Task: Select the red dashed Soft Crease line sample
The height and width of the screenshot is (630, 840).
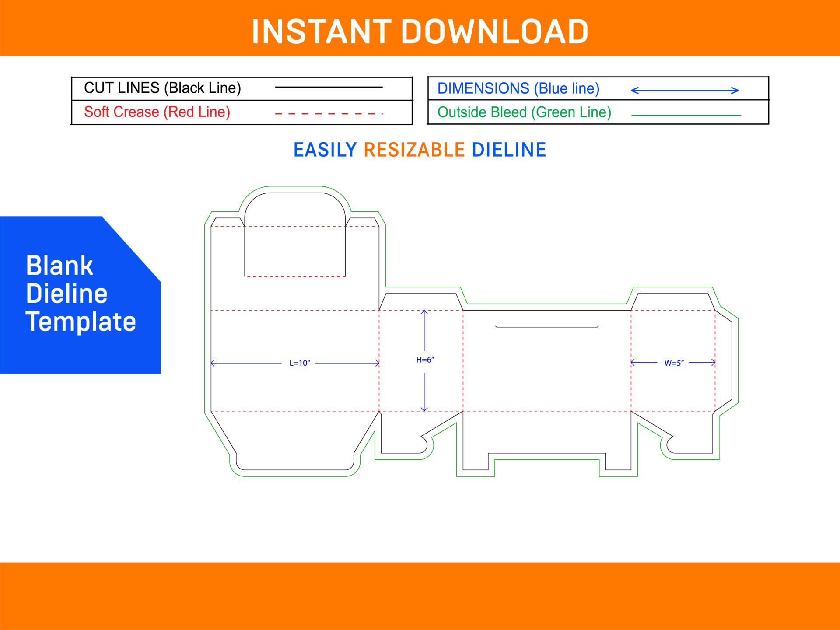Action: click(327, 113)
